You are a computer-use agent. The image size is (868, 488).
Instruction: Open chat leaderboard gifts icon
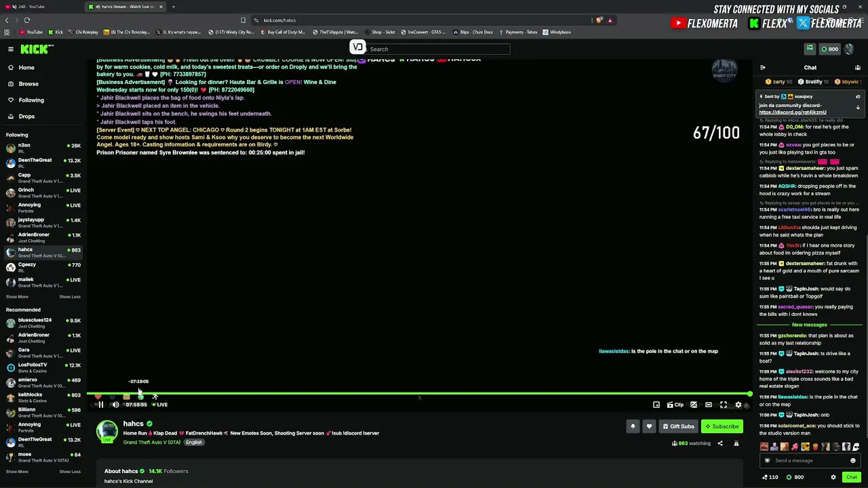click(858, 68)
